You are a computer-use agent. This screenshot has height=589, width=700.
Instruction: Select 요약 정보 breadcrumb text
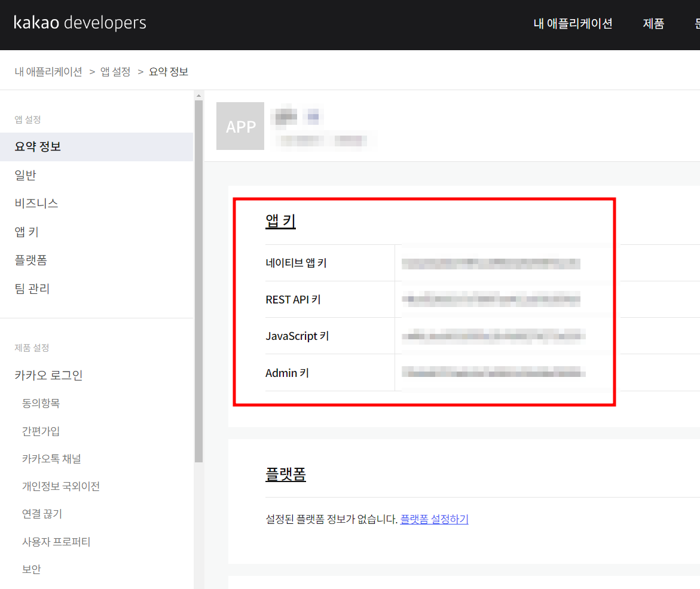[x=169, y=72]
